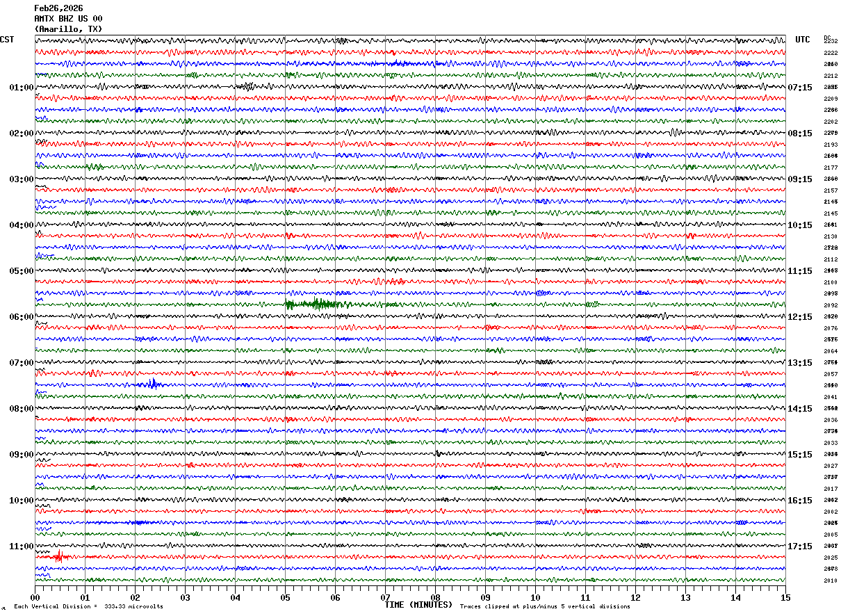Select the 07:00 CST time label
This screenshot has height=616, width=841.
22,363
